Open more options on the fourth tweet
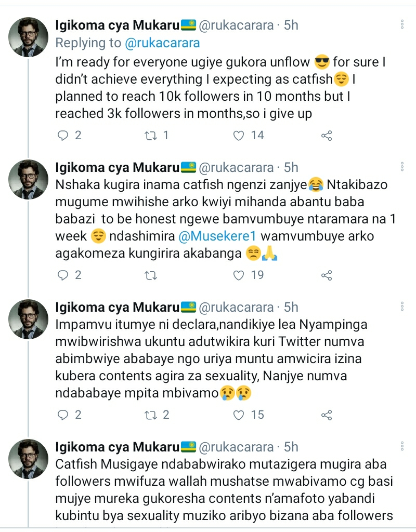Screen dimensions: 416x532 [x=401, y=447]
